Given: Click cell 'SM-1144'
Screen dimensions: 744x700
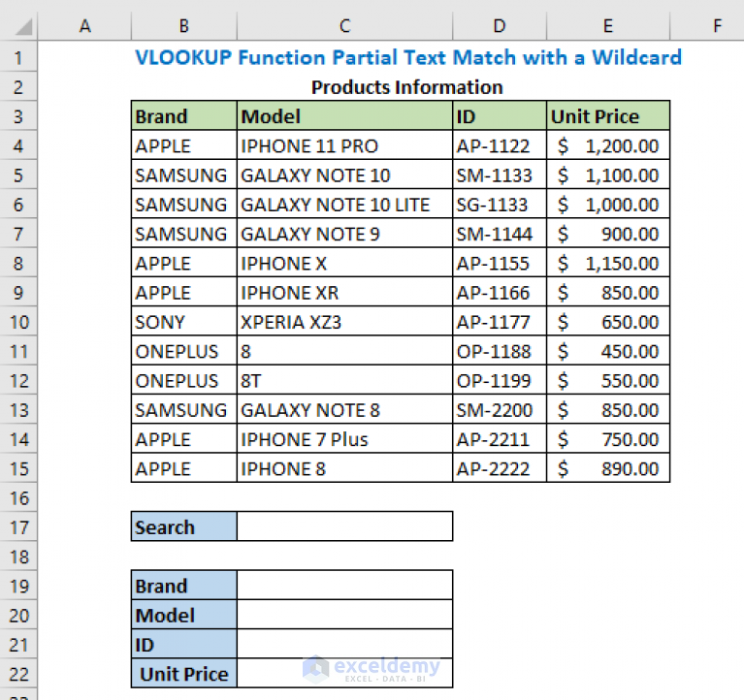Looking at the screenshot, I should [500, 234].
